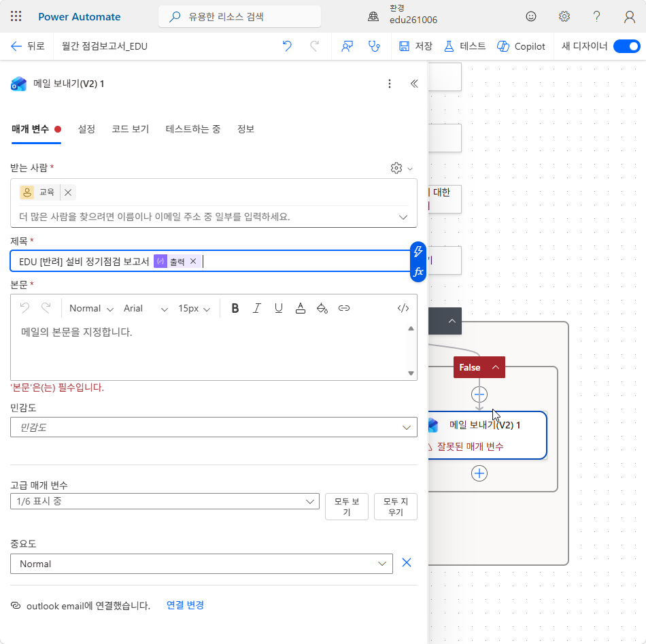
Task: Open the feedback smiley icon
Action: [x=530, y=16]
